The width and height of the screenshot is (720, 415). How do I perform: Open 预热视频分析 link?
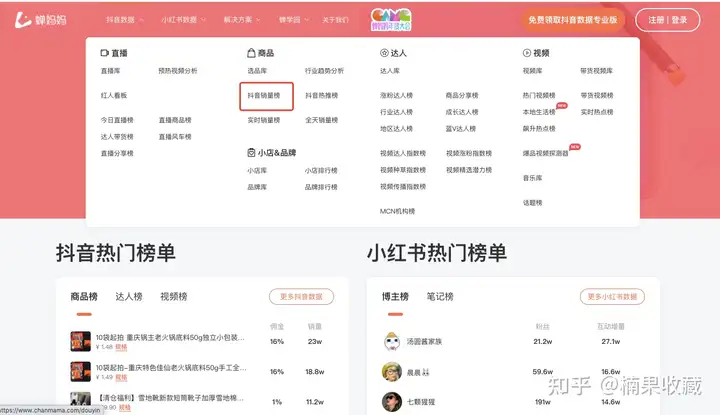coord(178,71)
